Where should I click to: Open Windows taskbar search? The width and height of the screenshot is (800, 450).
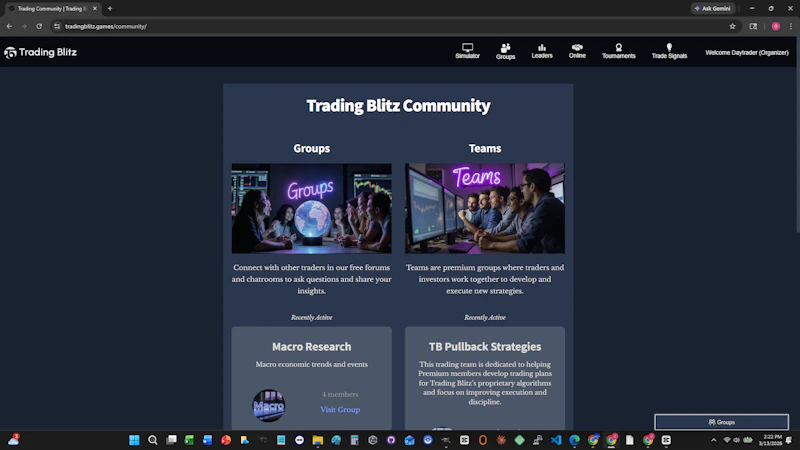click(x=153, y=440)
